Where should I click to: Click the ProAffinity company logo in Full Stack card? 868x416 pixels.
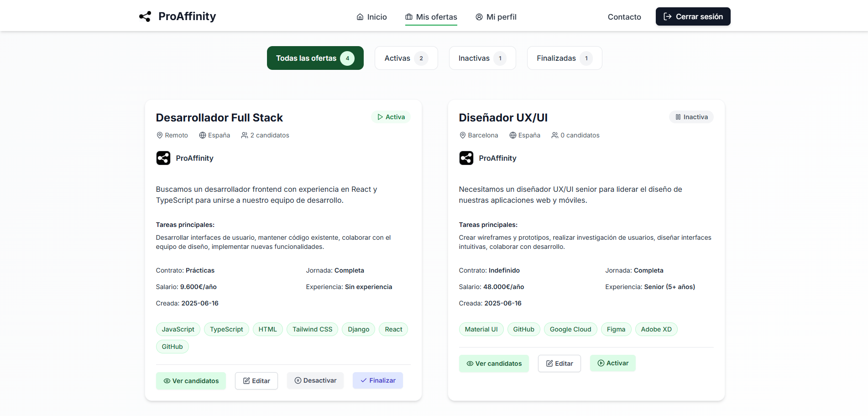[x=163, y=158]
